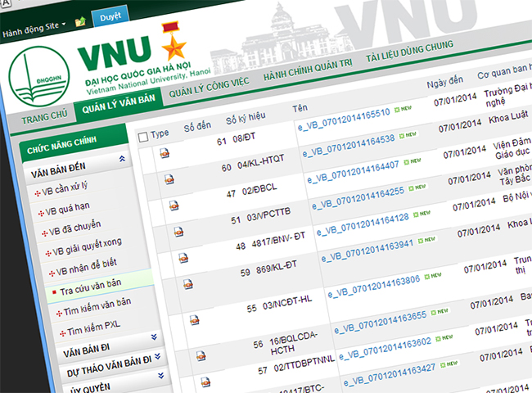Open document type icon in row 08/ĐT
The width and height of the screenshot is (532, 393).
165,153
